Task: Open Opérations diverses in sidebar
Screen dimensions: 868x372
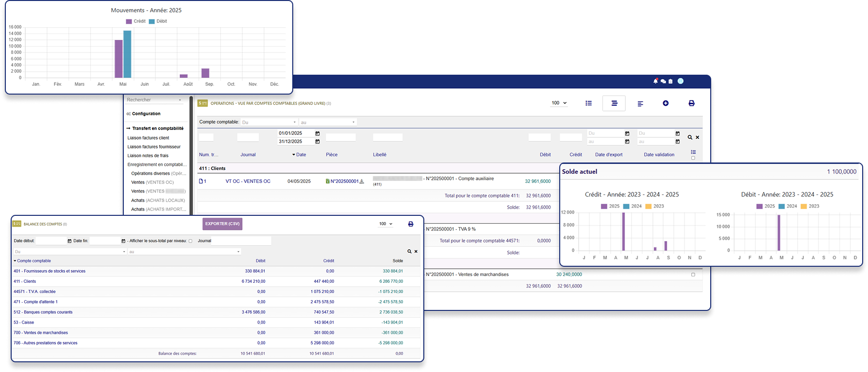Action: 159,174
